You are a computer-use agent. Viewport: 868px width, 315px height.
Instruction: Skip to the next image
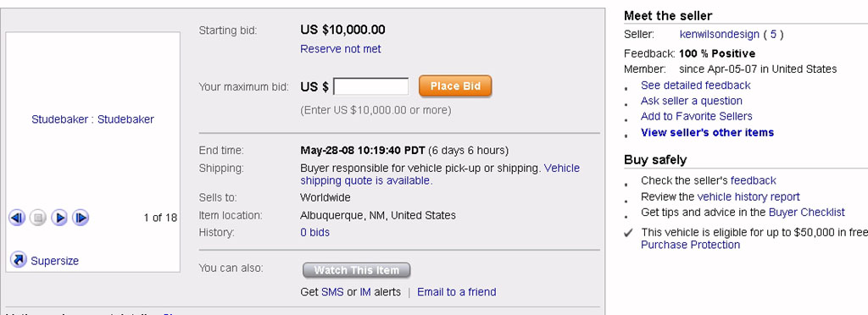click(81, 218)
